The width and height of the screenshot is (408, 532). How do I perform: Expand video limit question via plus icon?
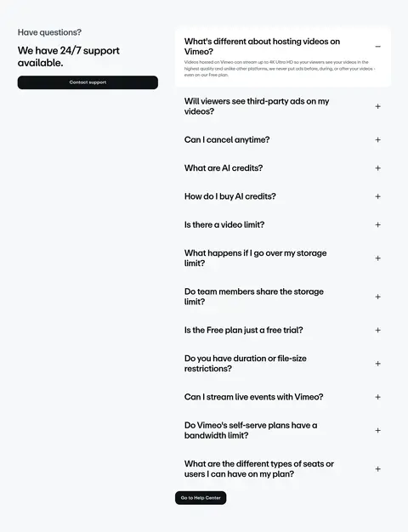(x=377, y=225)
